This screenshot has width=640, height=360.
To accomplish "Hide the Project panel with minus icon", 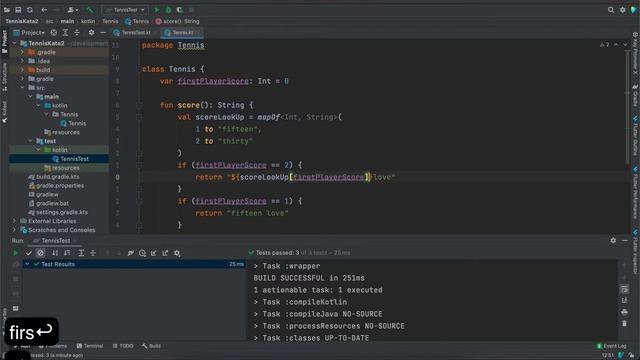I will click(103, 32).
